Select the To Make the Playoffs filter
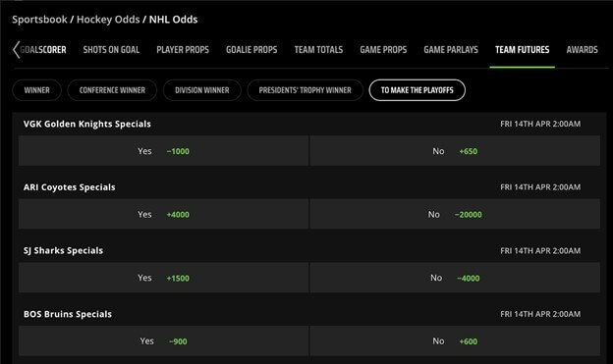The width and height of the screenshot is (613, 364). (x=418, y=90)
